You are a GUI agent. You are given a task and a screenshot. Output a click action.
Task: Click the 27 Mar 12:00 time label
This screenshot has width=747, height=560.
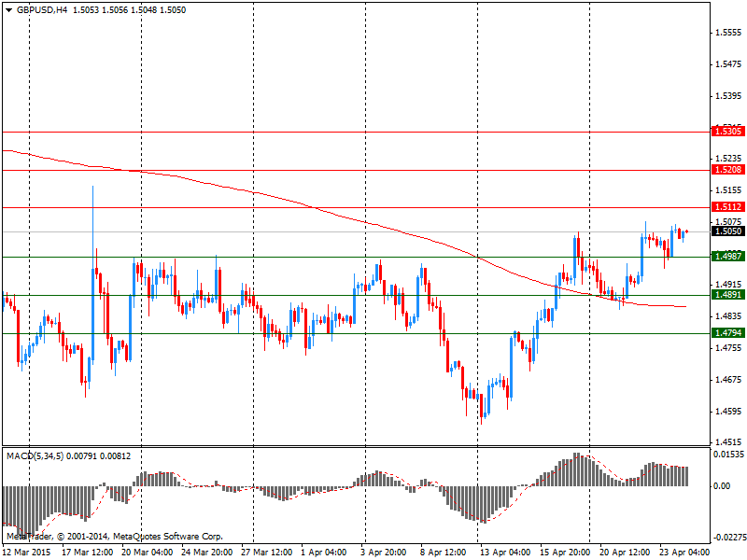(267, 553)
